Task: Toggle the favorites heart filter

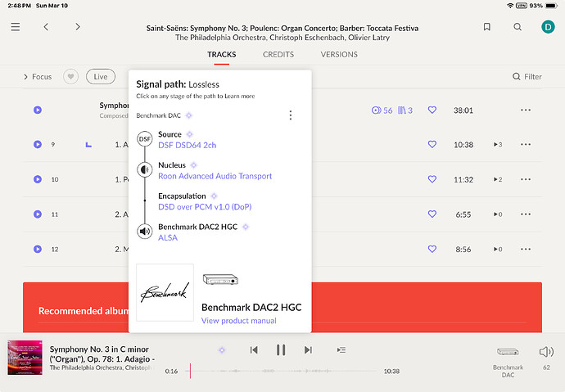Action: click(70, 77)
